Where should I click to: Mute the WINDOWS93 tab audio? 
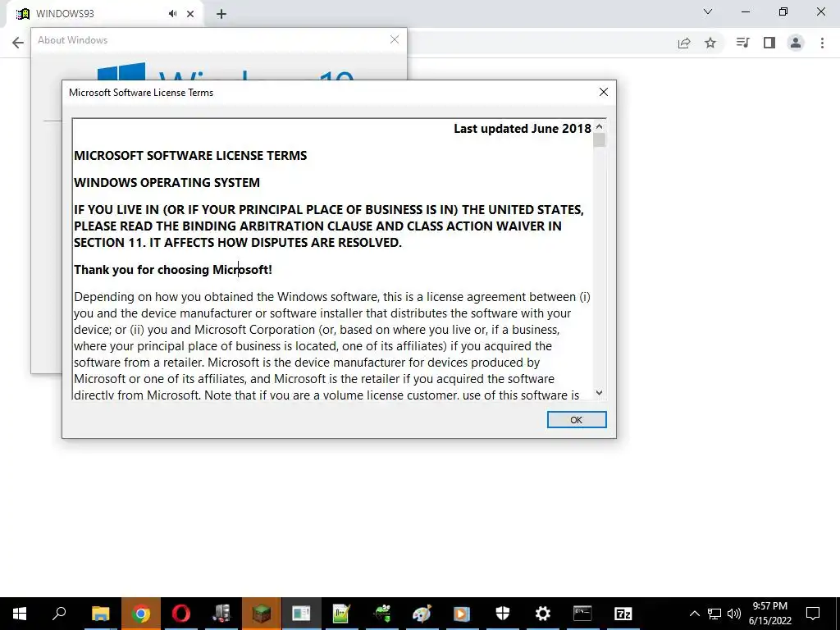pyautogui.click(x=172, y=14)
